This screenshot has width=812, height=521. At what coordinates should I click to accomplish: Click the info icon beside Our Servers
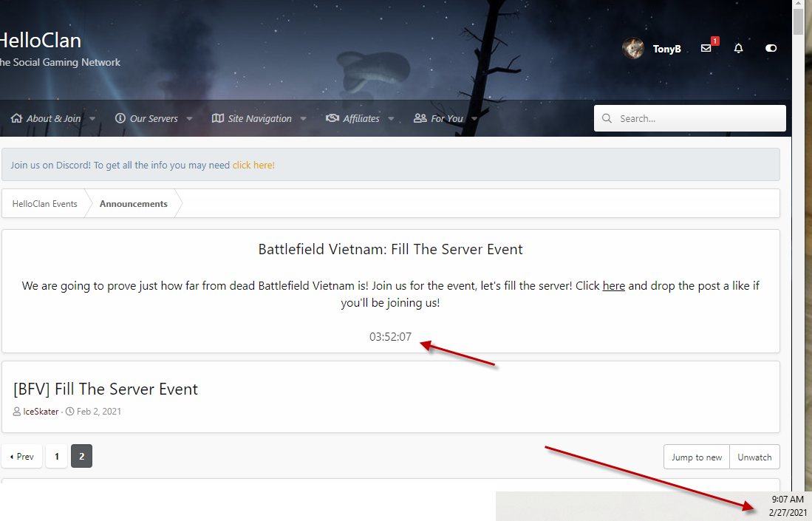[x=120, y=118]
